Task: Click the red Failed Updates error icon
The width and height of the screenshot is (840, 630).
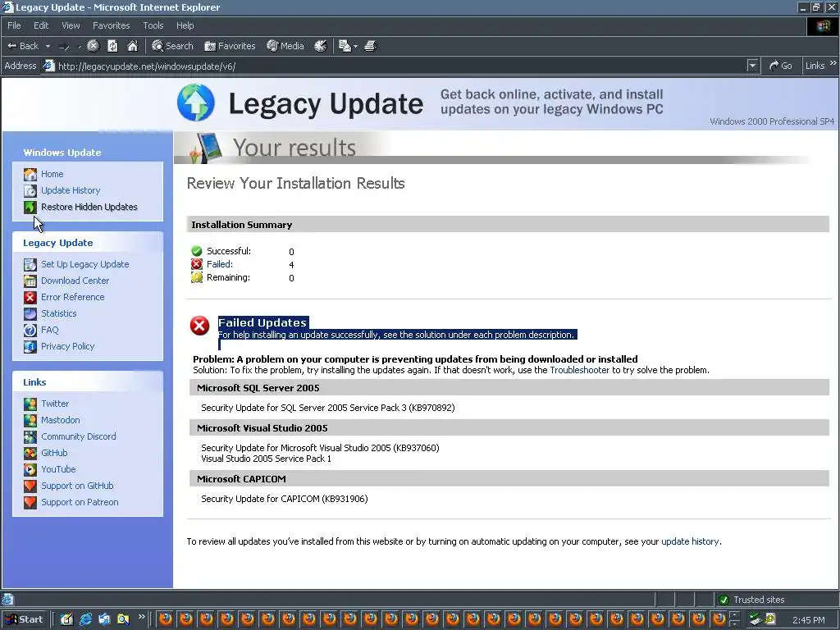Action: (x=199, y=325)
